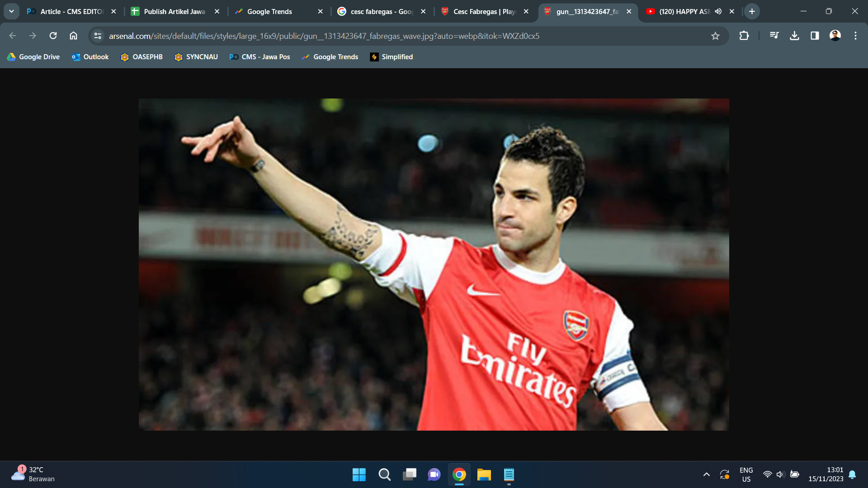The image size is (868, 488).
Task: Open the Chat app on taskbar
Action: (434, 474)
